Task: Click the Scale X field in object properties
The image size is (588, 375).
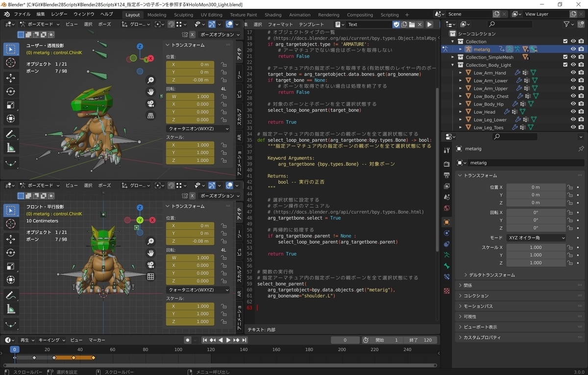Action: 536,247
